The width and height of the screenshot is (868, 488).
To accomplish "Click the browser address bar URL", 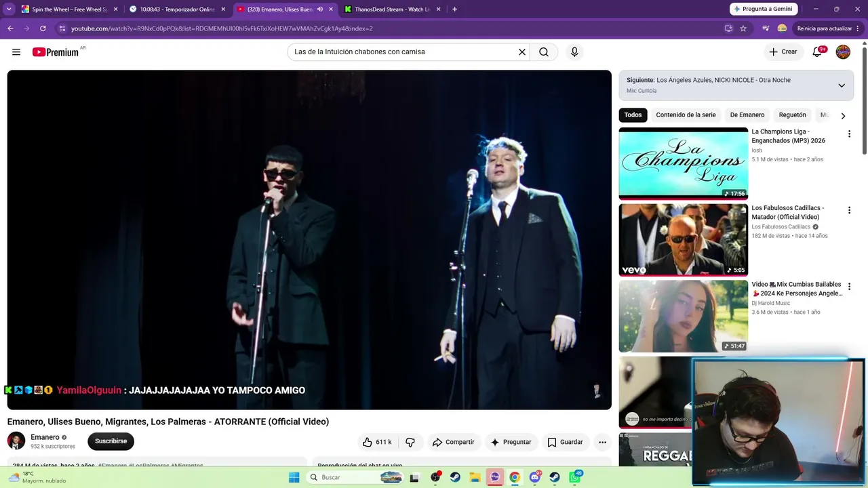I will pos(222,28).
